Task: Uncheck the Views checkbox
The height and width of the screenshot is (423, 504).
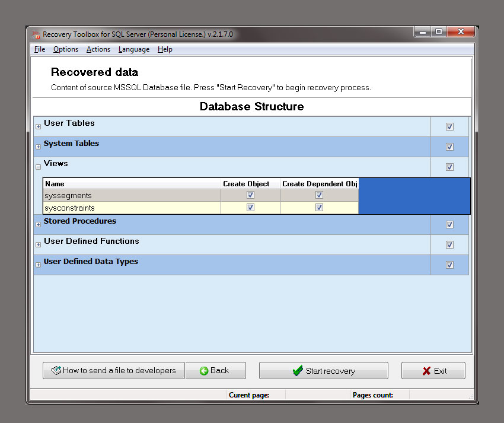Action: coord(449,167)
